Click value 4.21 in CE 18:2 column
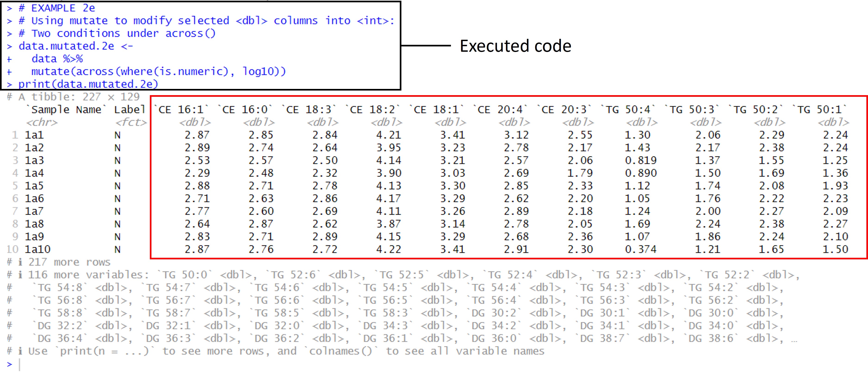This screenshot has height=373, width=868. click(x=388, y=135)
